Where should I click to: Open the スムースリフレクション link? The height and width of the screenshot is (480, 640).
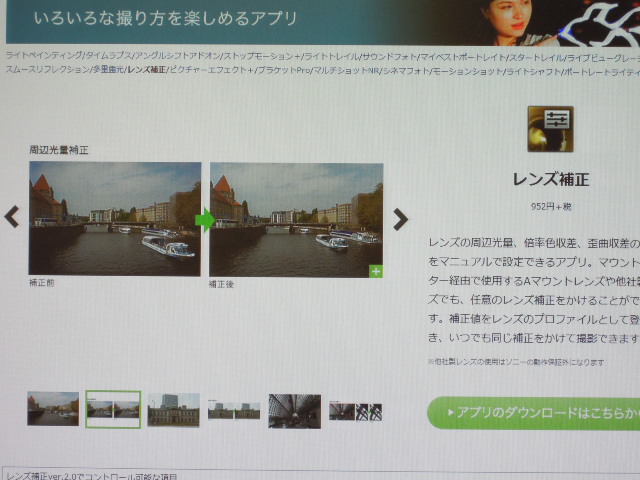point(48,69)
